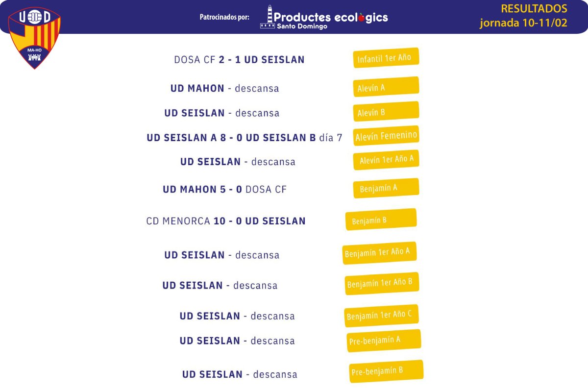
Task: Select the Benjamín 1er Año C tag
Action: (382, 316)
